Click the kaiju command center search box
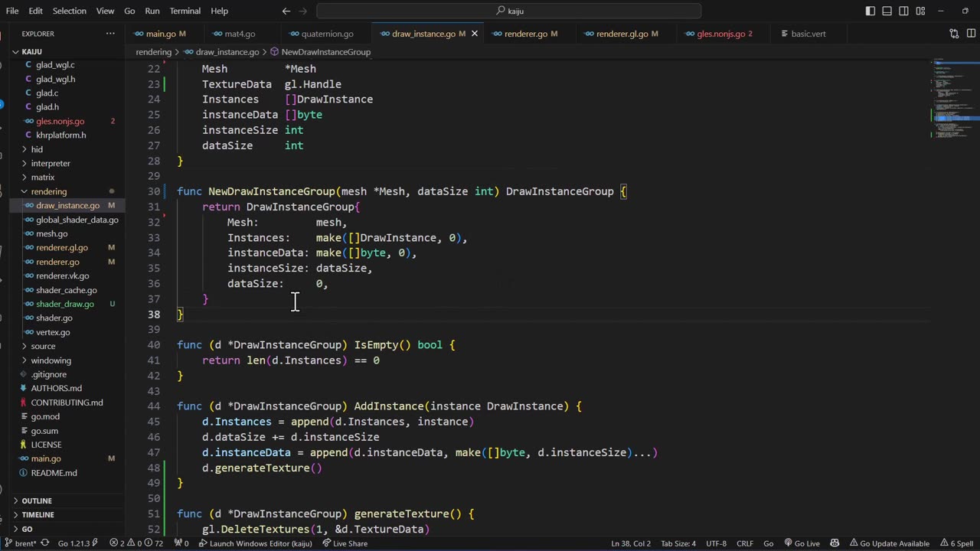The image size is (980, 551). tap(509, 11)
